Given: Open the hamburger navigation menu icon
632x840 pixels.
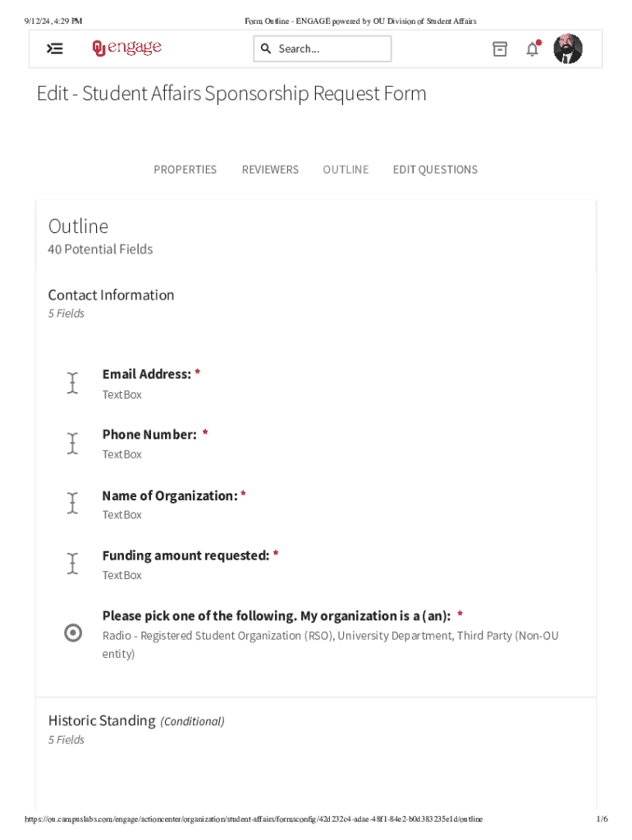Looking at the screenshot, I should (55, 49).
